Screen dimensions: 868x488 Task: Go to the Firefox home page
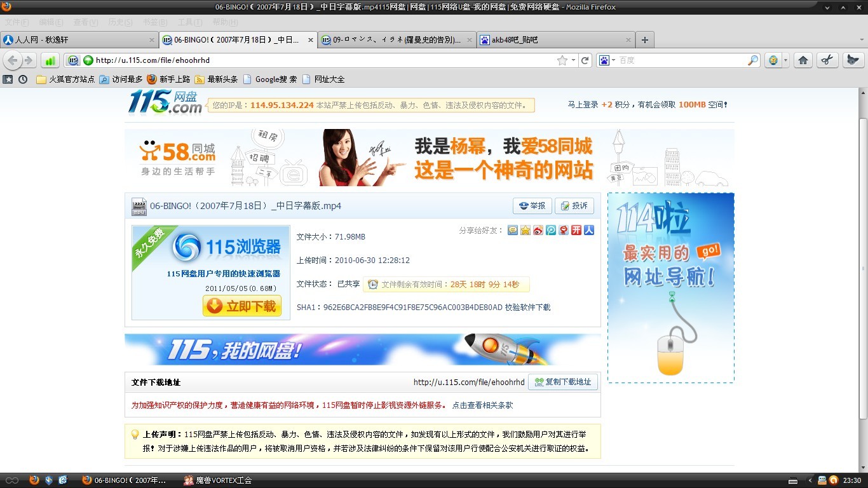pyautogui.click(x=803, y=60)
